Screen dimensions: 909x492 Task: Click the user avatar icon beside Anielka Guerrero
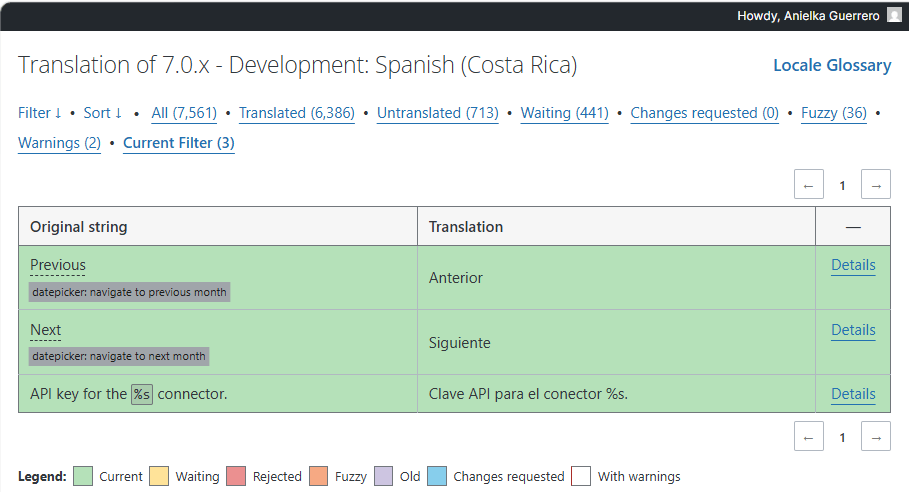point(892,15)
